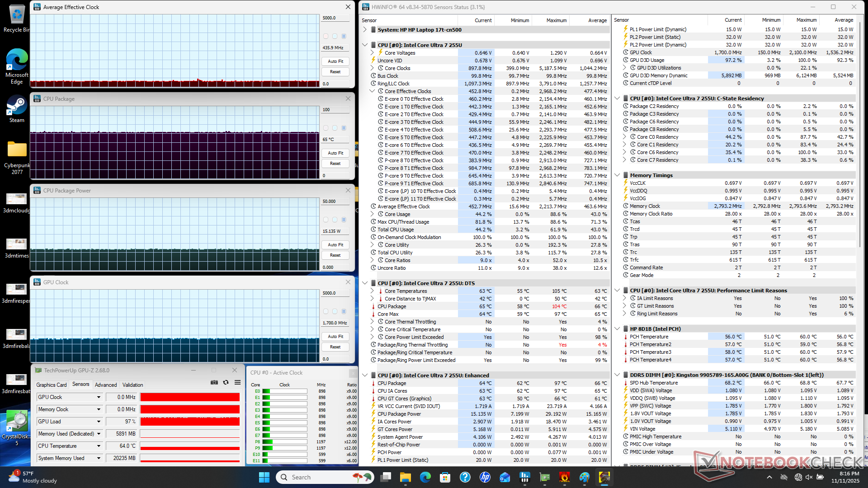Click the Windows Start button
868x488 pixels.
tap(264, 477)
